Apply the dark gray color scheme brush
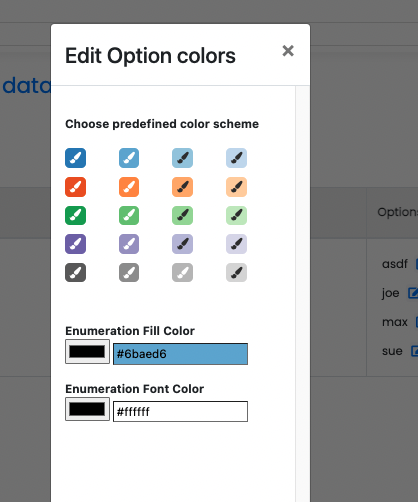Screen dimensions: 418x502 [x=75, y=273]
